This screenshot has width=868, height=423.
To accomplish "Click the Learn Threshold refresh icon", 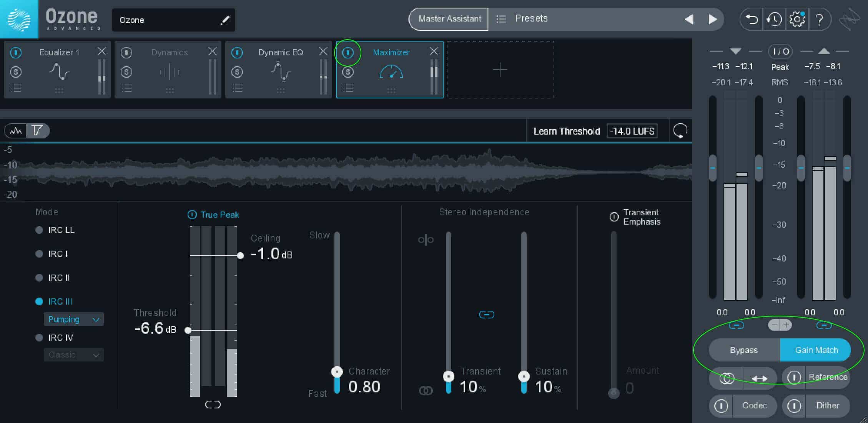I will tap(680, 131).
